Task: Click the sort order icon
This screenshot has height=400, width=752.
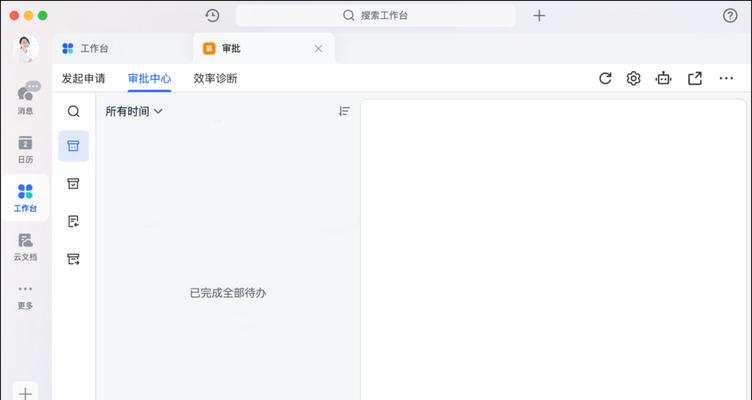Action: tap(344, 111)
